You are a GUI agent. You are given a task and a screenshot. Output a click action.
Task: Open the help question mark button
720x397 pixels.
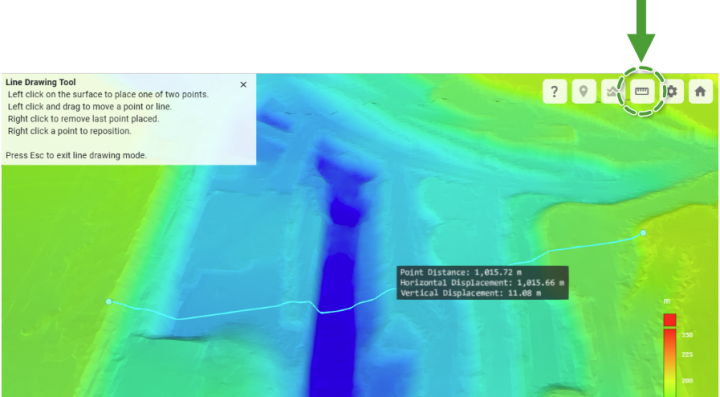[x=555, y=91]
